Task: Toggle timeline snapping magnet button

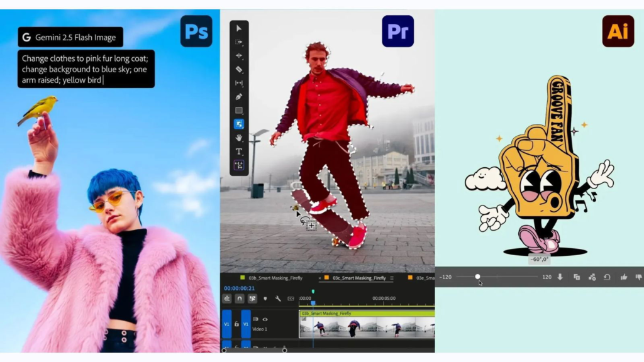Action: pyautogui.click(x=240, y=299)
